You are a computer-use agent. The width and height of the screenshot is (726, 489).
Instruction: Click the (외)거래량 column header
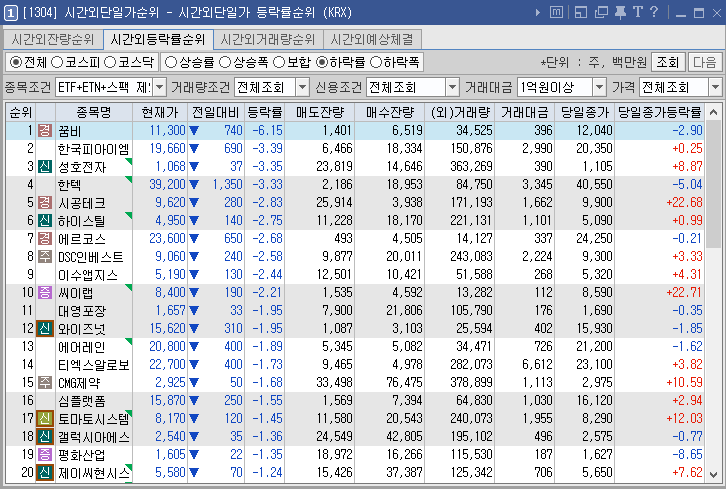click(459, 113)
